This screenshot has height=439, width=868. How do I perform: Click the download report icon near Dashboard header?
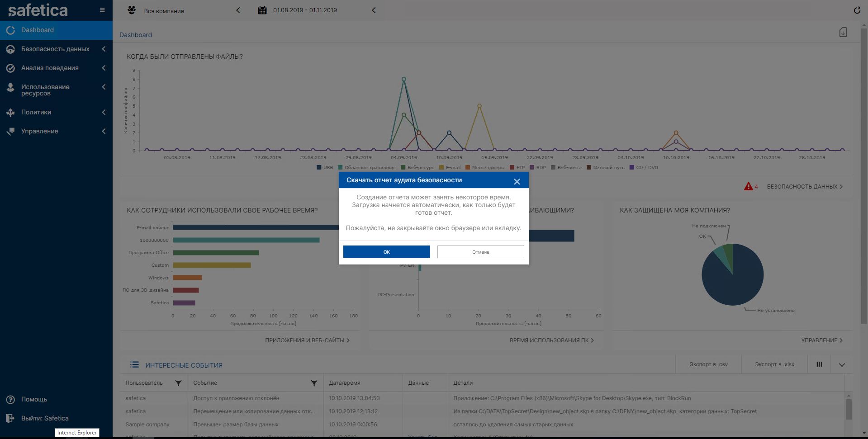click(x=843, y=33)
